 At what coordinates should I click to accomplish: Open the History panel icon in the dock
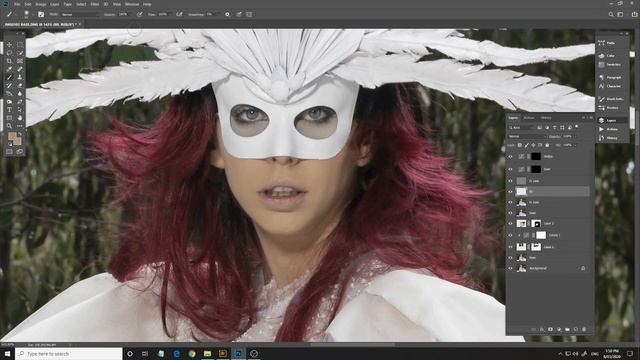click(602, 138)
